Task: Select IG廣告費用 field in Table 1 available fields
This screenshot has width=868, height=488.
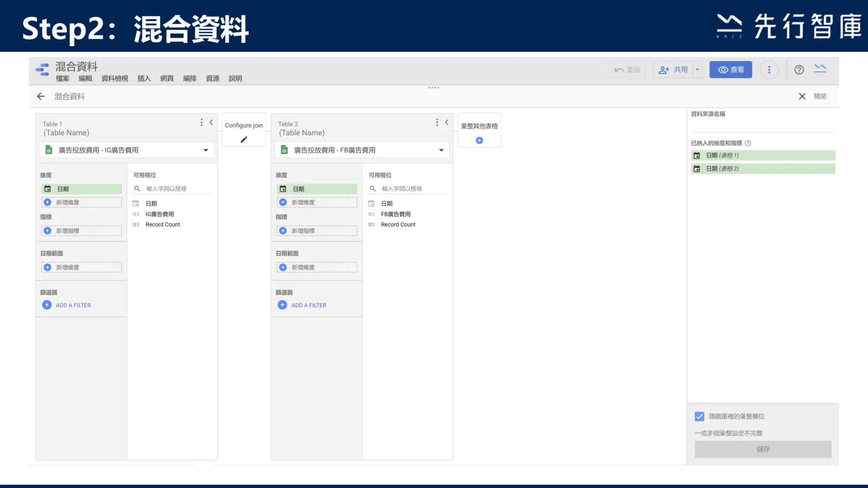Action: click(160, 214)
